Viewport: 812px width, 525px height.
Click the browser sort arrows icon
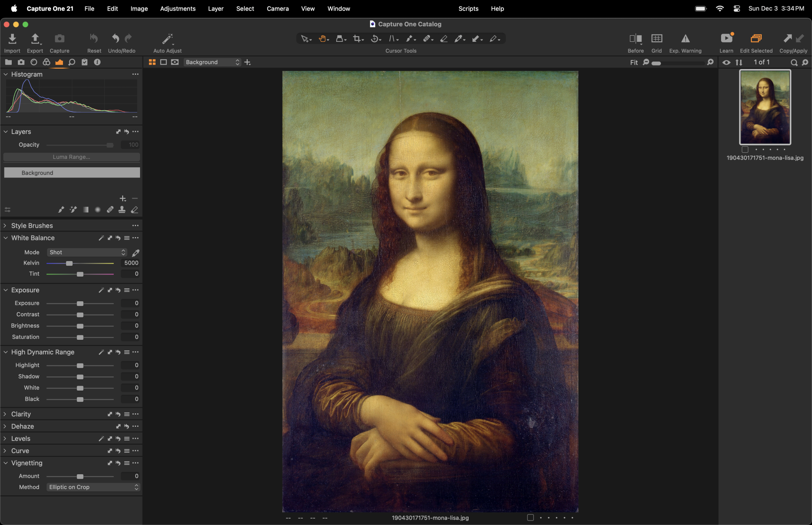tap(739, 63)
